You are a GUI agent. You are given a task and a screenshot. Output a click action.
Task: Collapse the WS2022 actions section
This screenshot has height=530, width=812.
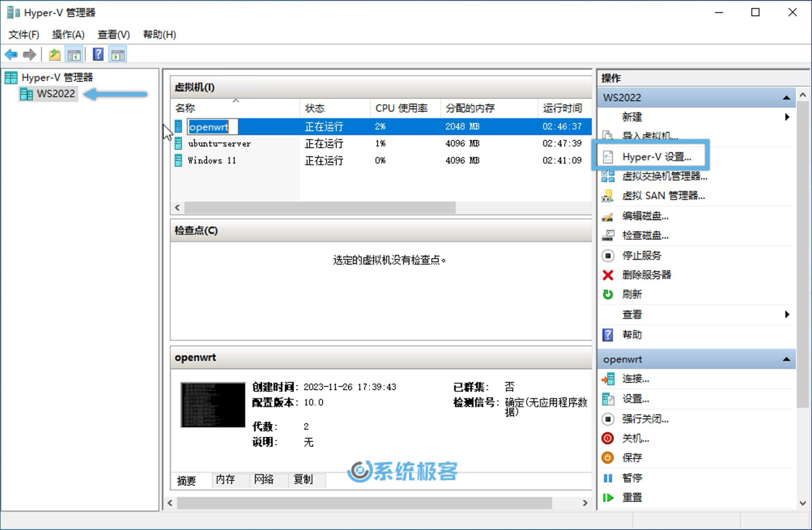point(786,98)
